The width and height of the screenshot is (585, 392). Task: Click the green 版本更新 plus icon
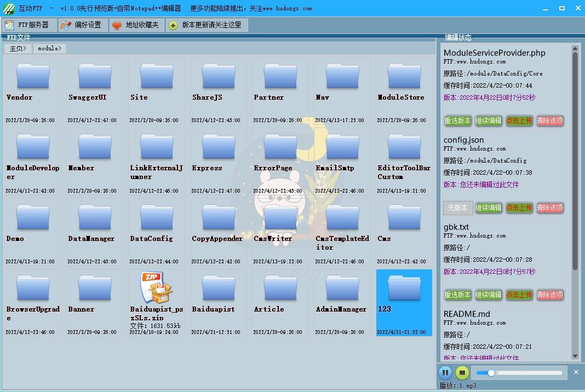175,25
